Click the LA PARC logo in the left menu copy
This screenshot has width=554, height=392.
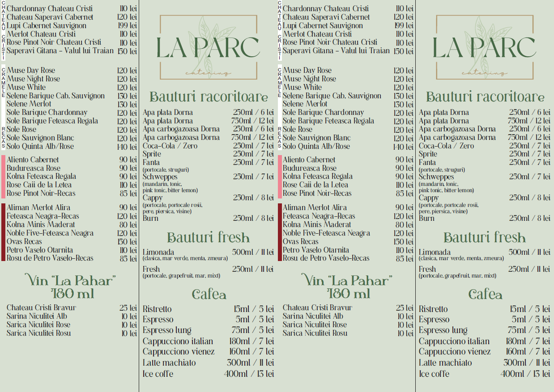[209, 47]
